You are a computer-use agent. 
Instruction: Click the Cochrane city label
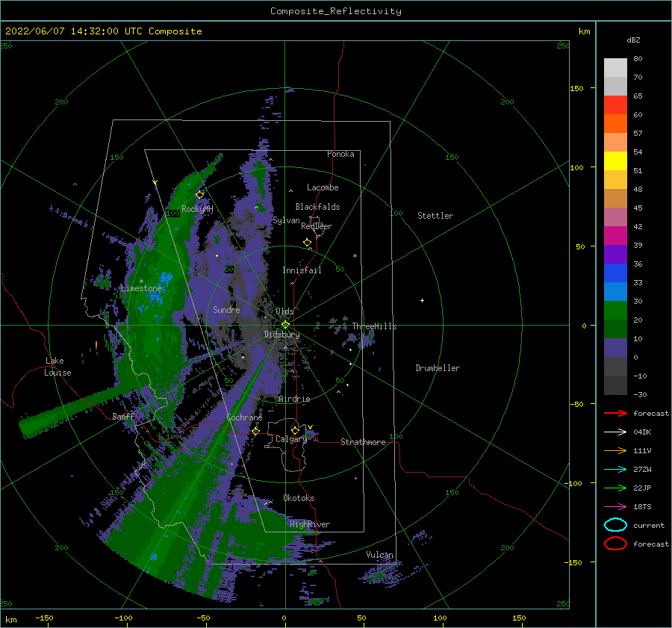pos(244,417)
